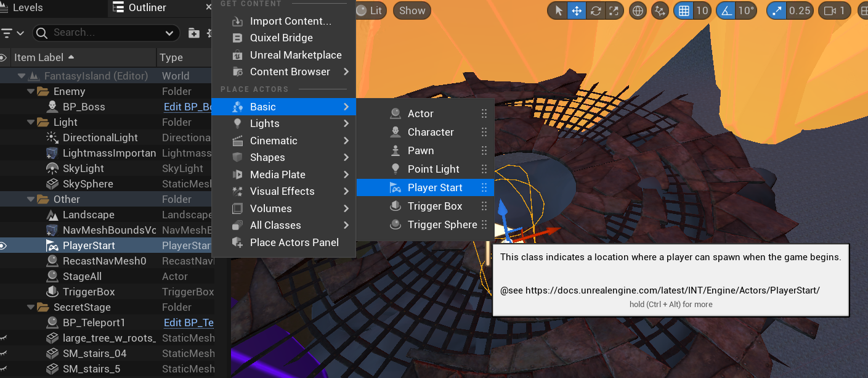Open the Lights submenu

point(265,123)
